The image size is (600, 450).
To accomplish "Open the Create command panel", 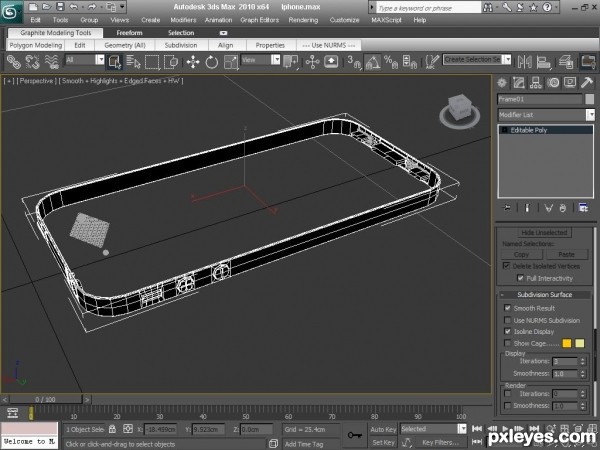I will coord(502,83).
